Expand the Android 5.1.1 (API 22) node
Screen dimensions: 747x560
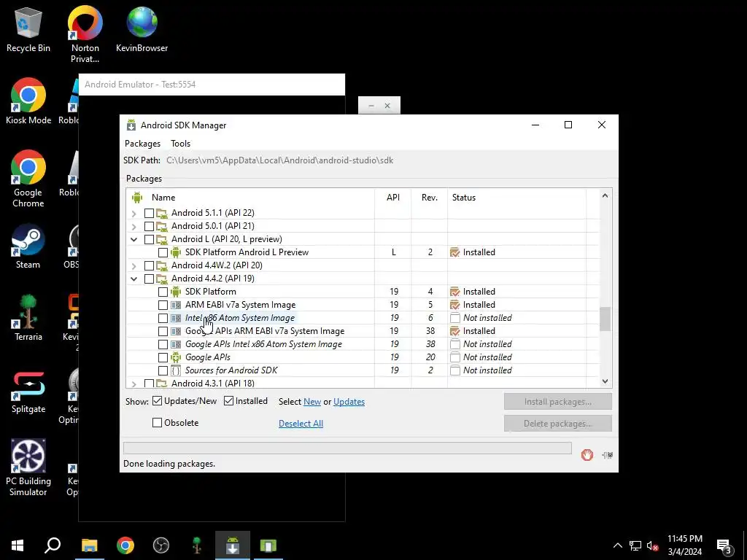[x=134, y=214]
